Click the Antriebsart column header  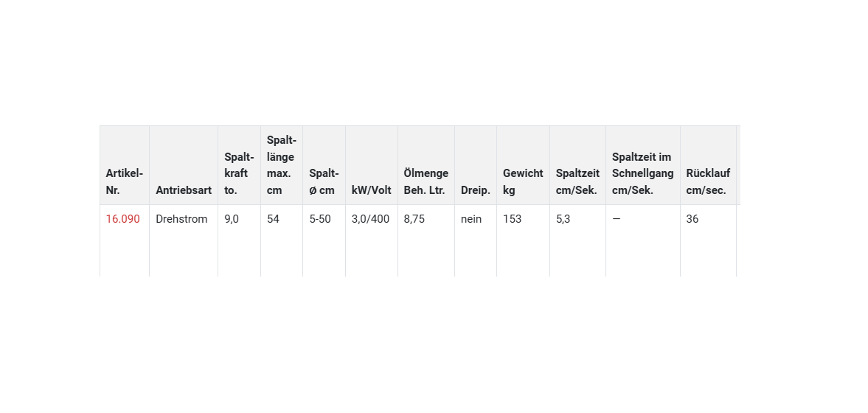184,190
